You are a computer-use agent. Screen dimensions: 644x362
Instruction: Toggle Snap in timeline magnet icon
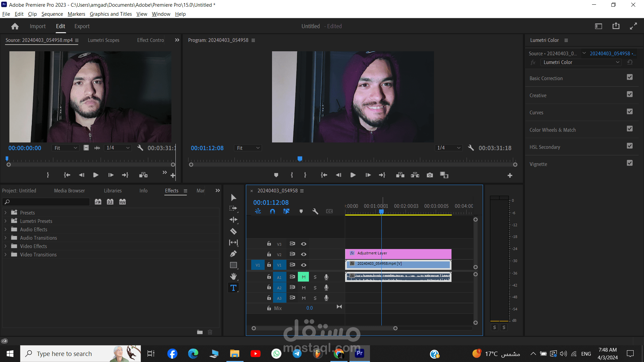[272, 211]
